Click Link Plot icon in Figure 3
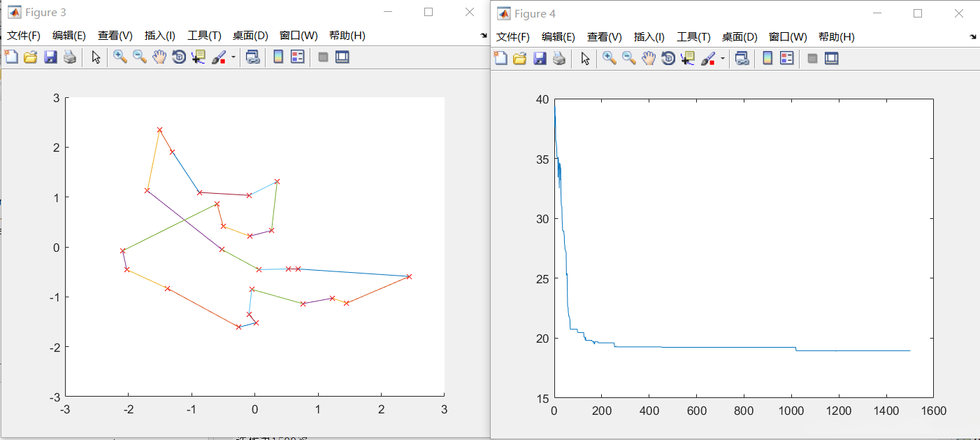 [x=253, y=57]
